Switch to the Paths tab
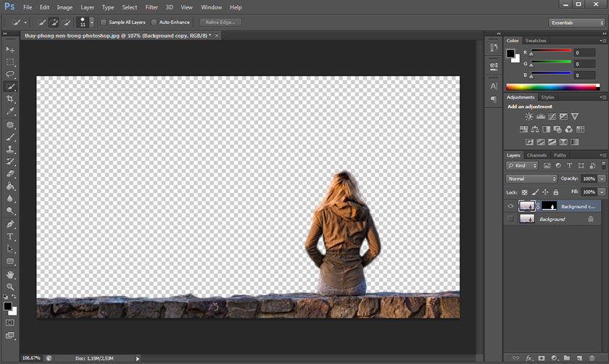The width and height of the screenshot is (609, 364). pyautogui.click(x=560, y=155)
